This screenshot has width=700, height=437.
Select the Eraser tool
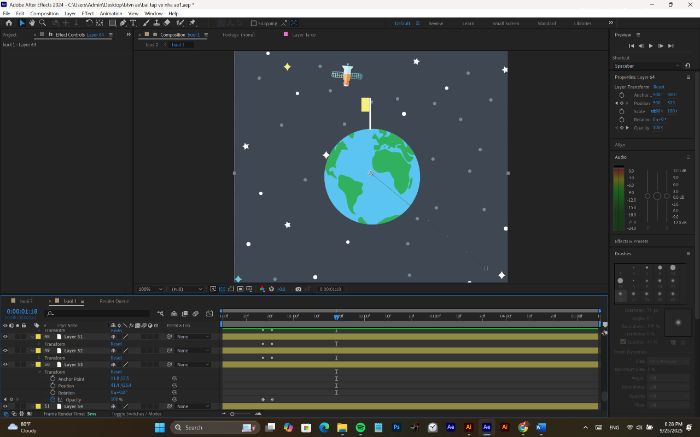(x=167, y=23)
